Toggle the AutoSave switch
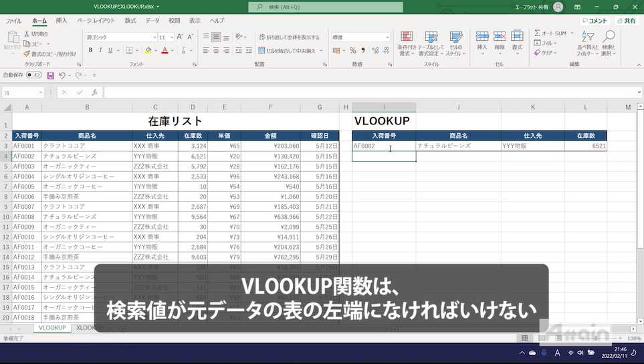 [33, 75]
